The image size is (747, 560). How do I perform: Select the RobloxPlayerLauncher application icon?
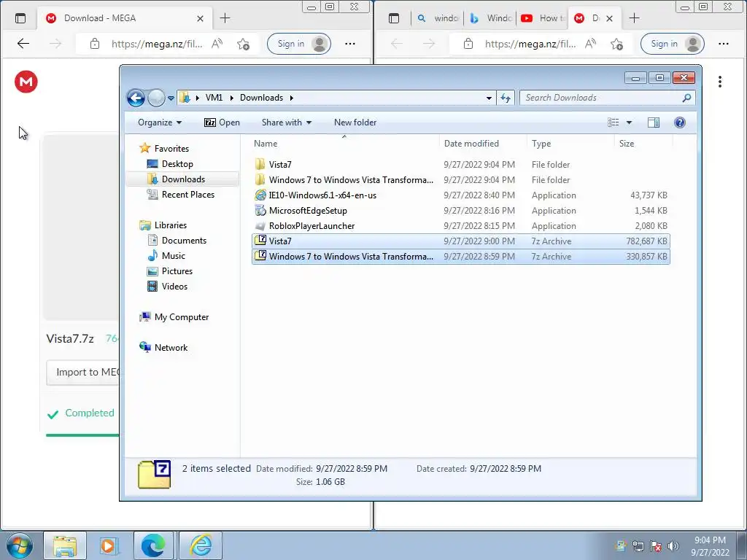260,226
